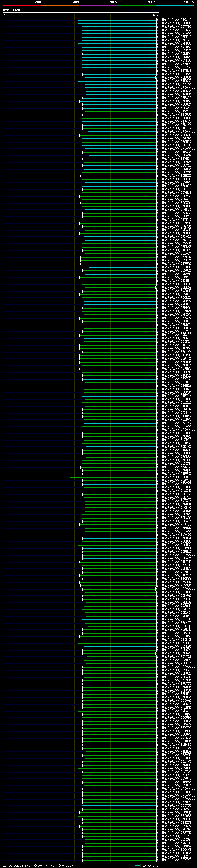The width and height of the screenshot is (197, 868).
Task: Click label UniRef100_A6EDT3
Action: pyautogui.click(x=177, y=477)
